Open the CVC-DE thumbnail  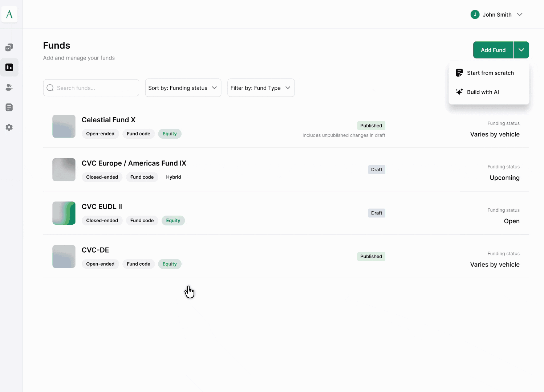[x=64, y=257]
